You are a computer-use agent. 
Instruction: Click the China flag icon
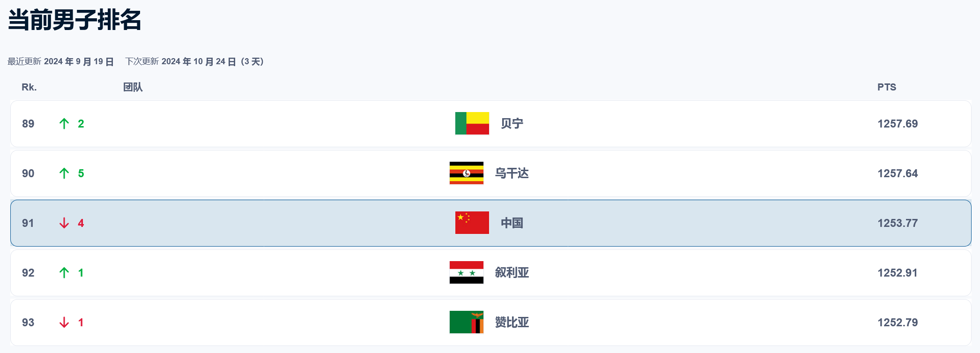point(472,223)
